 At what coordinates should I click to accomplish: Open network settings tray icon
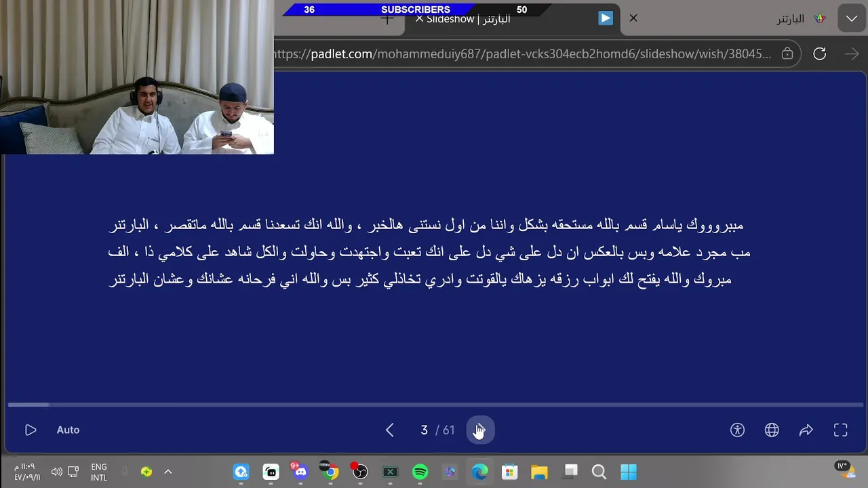pos(74,472)
